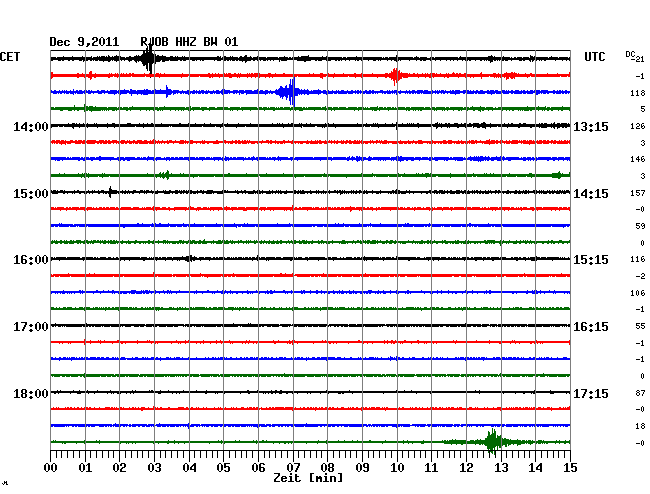Click the "02" minute tick label
650x494 pixels.
[119, 468]
